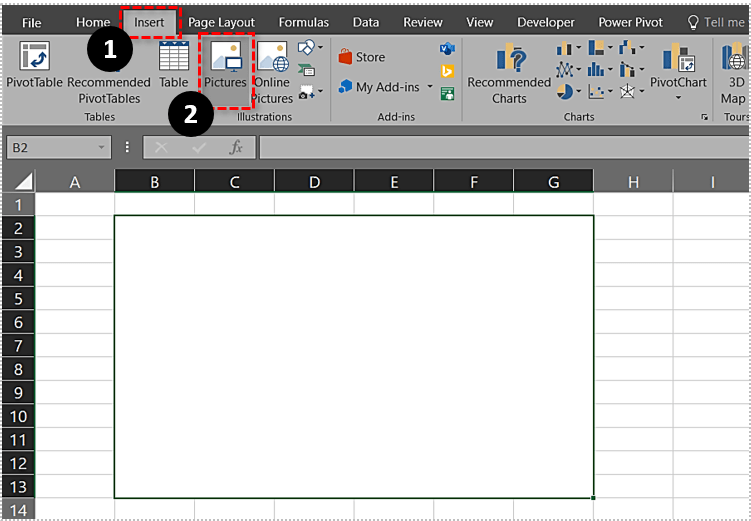Open the My Add-ins dropdown

430,88
